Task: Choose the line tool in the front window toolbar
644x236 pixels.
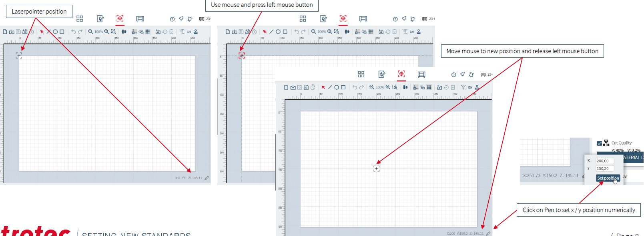Action: [330, 87]
